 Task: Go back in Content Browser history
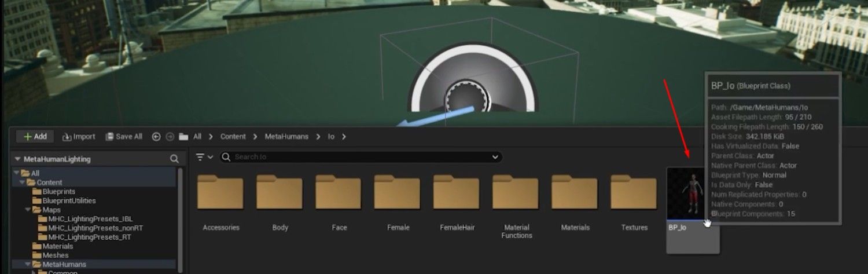(x=156, y=137)
